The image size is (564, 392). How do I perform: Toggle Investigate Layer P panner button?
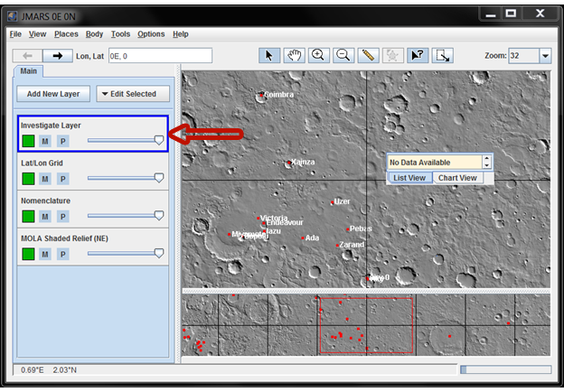[63, 141]
